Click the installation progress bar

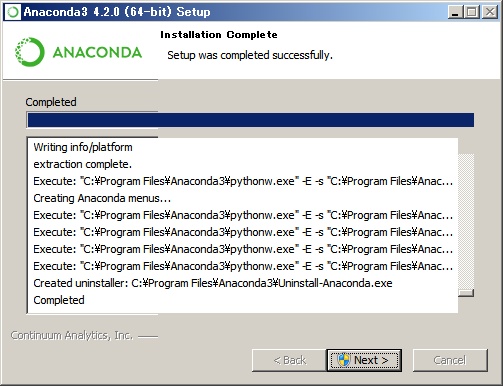pyautogui.click(x=250, y=120)
